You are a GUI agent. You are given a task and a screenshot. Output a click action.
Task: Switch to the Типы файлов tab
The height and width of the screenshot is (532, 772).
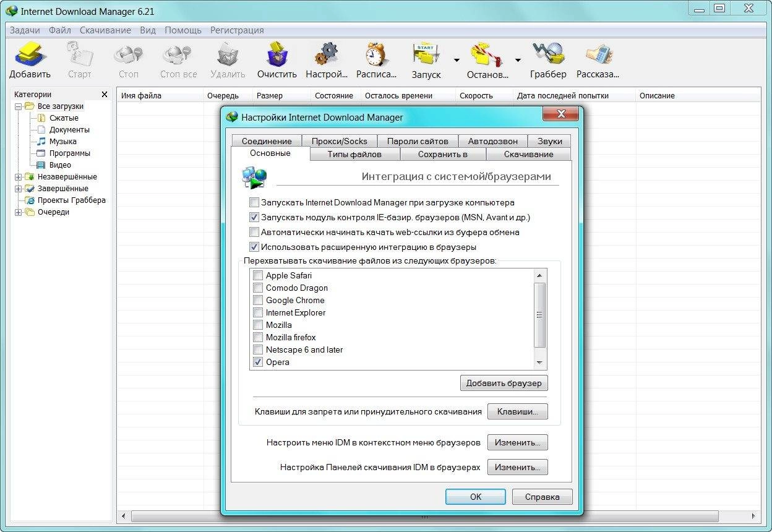click(x=354, y=154)
